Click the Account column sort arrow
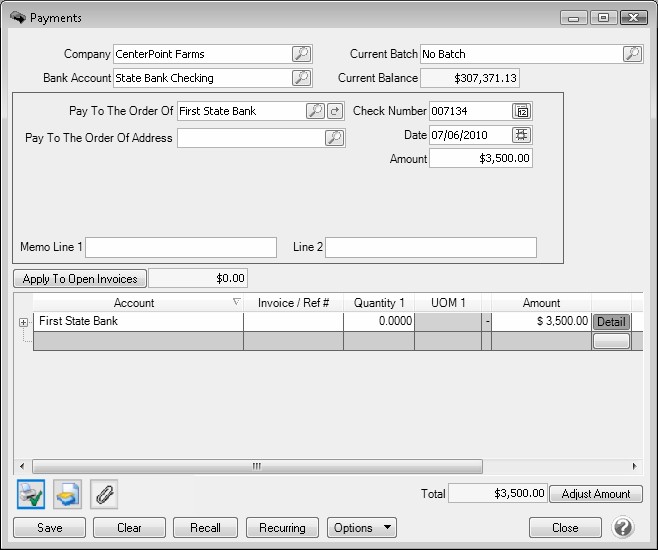Viewport: 658px width, 550px height. click(x=236, y=302)
